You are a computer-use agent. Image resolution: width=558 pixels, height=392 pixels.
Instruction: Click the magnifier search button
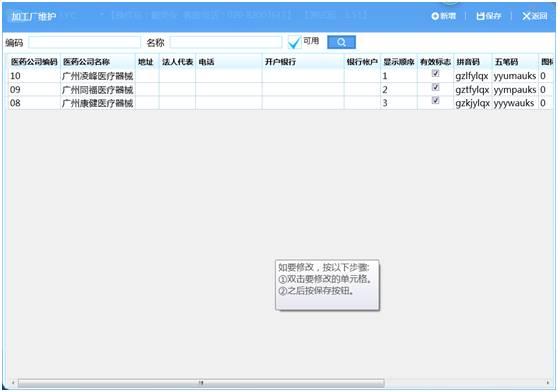click(x=341, y=42)
